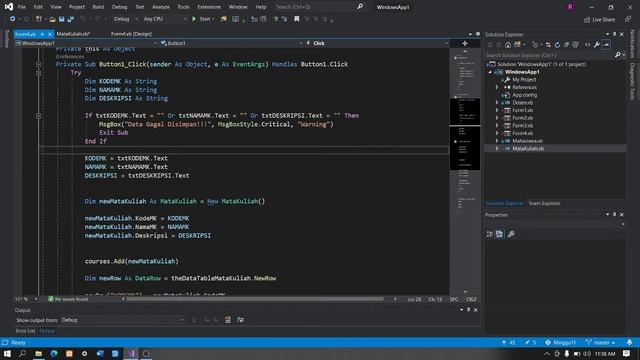Click the View Code icon in Solution Explorer
Viewport: 640px width, 360px height.
[x=587, y=45]
